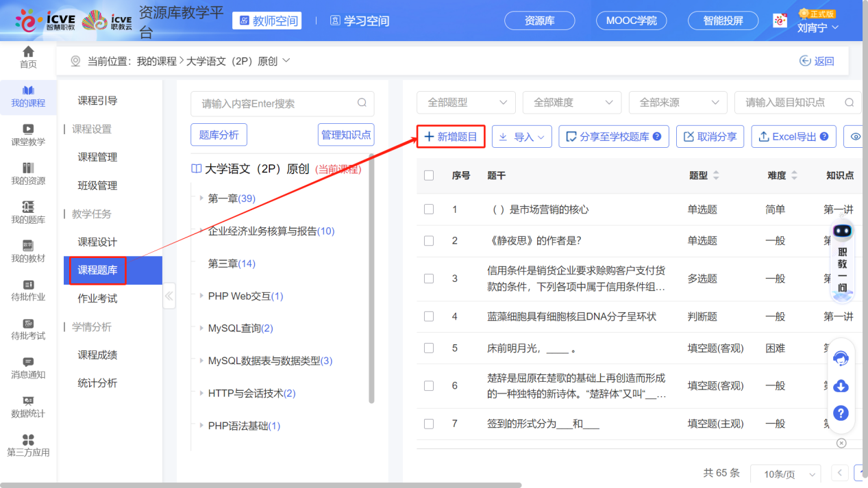Screen dimensions: 868x488
Task: Click the floating help question-mark icon
Action: tap(841, 413)
